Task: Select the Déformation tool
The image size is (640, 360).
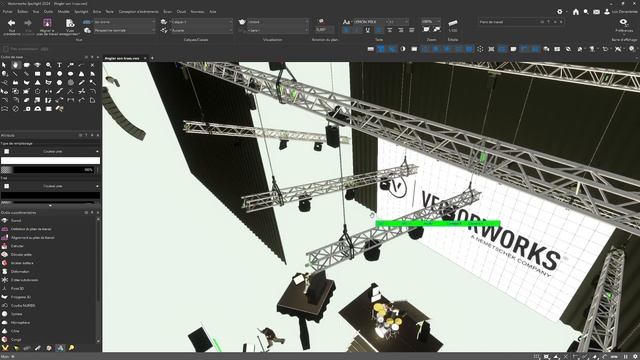Action: coord(20,271)
